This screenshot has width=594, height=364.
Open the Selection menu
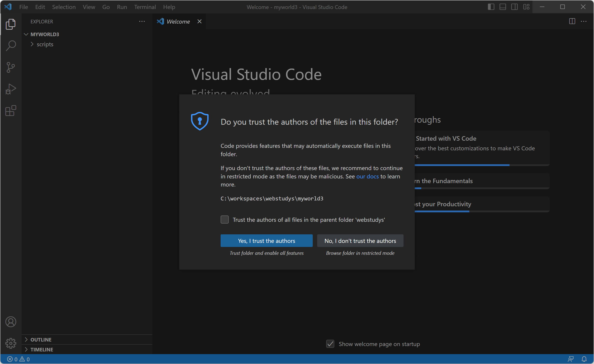tap(64, 7)
